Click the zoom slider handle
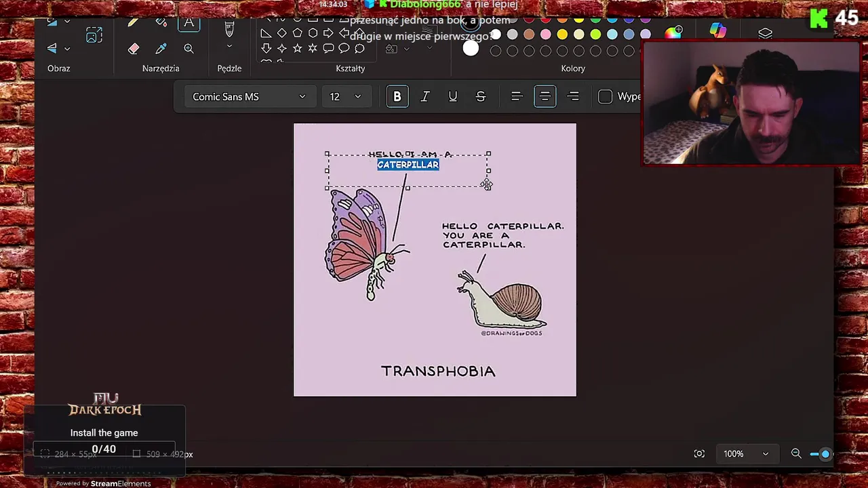Screen dimensions: 868x488 [x=825, y=454]
